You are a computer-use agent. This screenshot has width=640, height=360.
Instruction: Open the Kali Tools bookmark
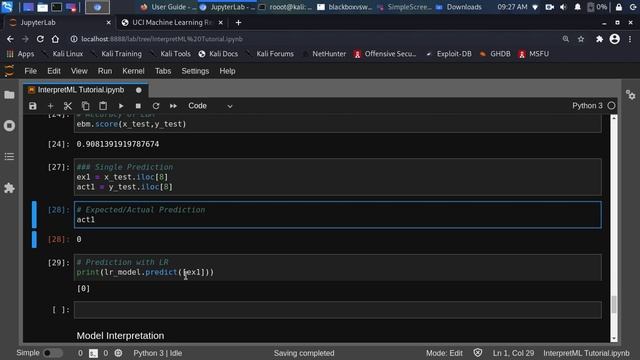(171, 54)
